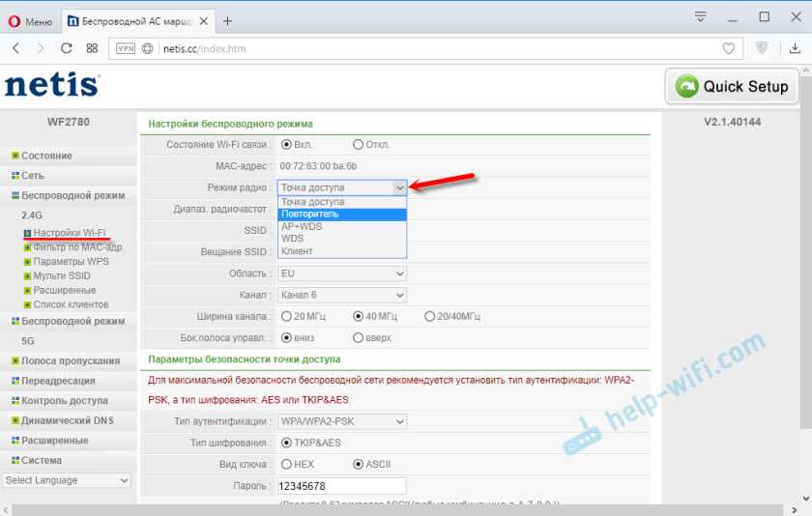Expand the Select Language dropdown
The width and height of the screenshot is (812, 516).
point(67,480)
